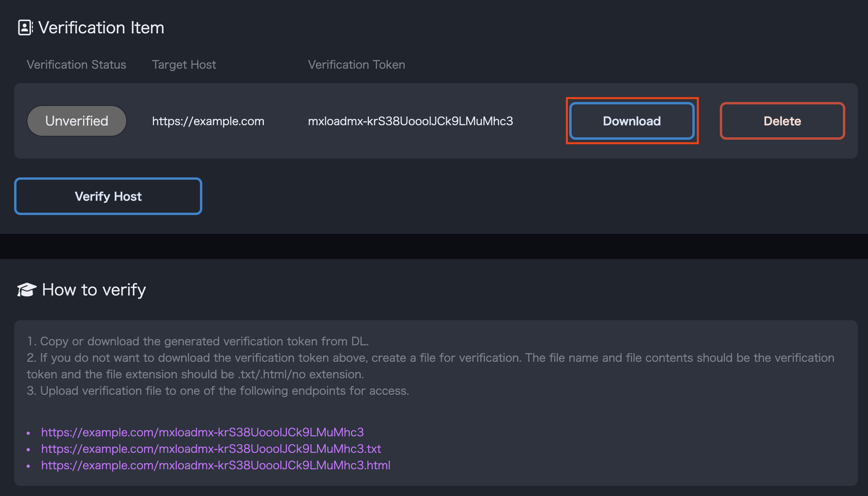
Task: Click the graduation cap icon
Action: 27,290
